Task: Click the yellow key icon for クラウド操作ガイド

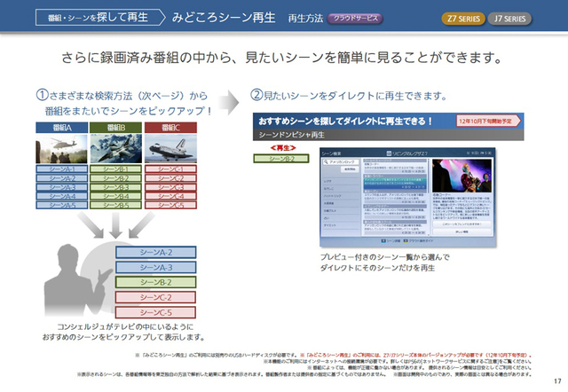Action: coord(406,240)
